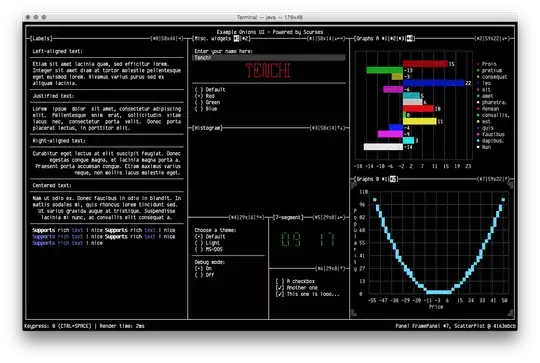540x363 pixels.
Task: Choose the MS-DOS theme
Action: tap(208, 249)
